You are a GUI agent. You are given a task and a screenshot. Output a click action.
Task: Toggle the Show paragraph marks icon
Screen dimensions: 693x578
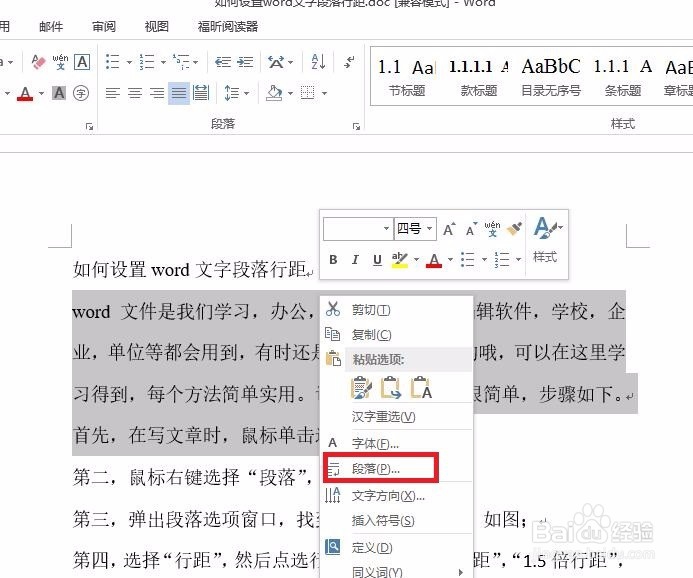coord(349,62)
